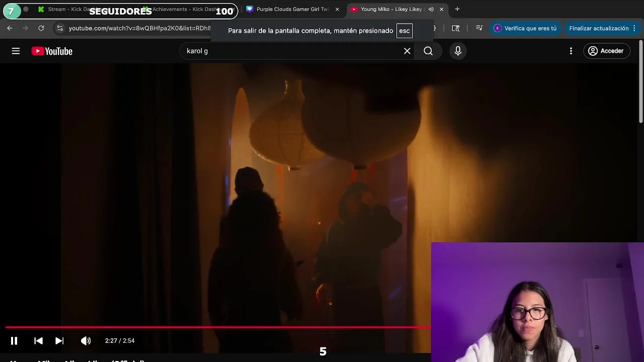Close the Purple Clouds Gamer Girl tab
This screenshot has height=362, width=644.
(337, 9)
